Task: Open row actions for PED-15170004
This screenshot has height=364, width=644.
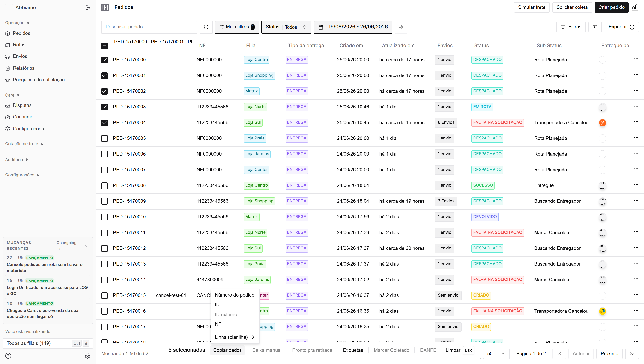Action: point(636,122)
